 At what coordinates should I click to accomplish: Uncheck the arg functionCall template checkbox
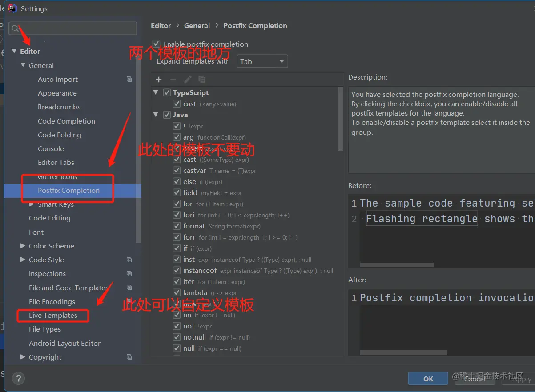coord(177,137)
